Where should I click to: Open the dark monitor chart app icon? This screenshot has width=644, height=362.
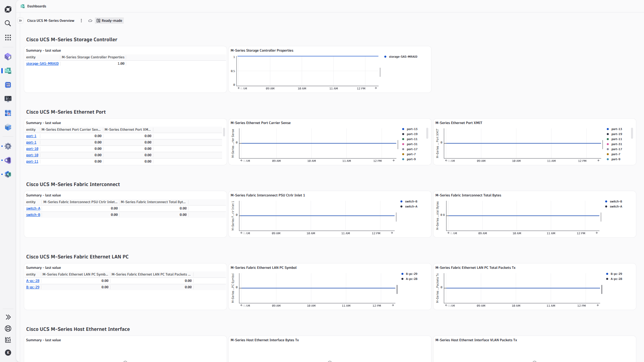[x=8, y=99]
